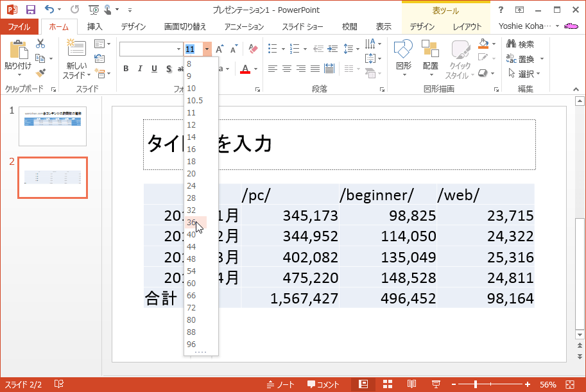This screenshot has width=586, height=392.
Task: Decrease font size with the small A icon
Action: tap(234, 49)
